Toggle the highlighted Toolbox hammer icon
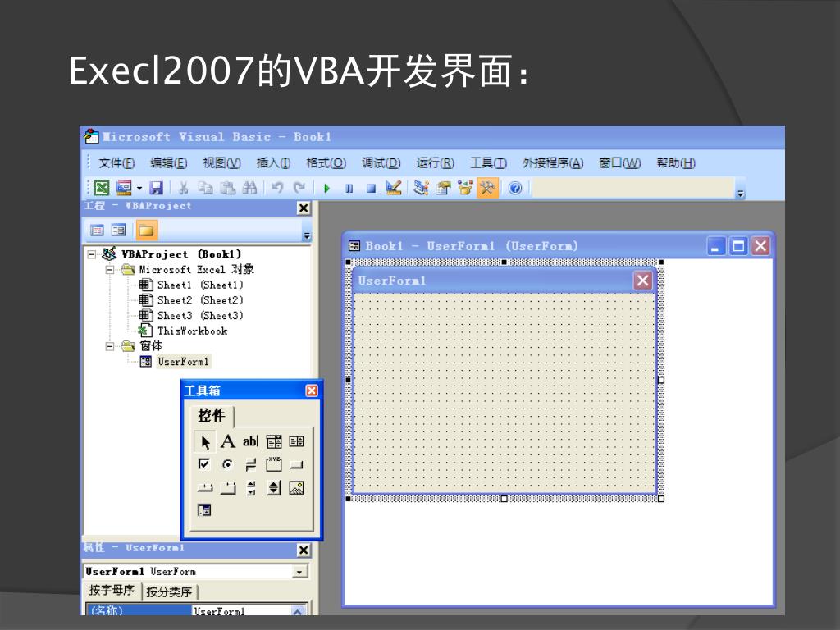 (487, 188)
